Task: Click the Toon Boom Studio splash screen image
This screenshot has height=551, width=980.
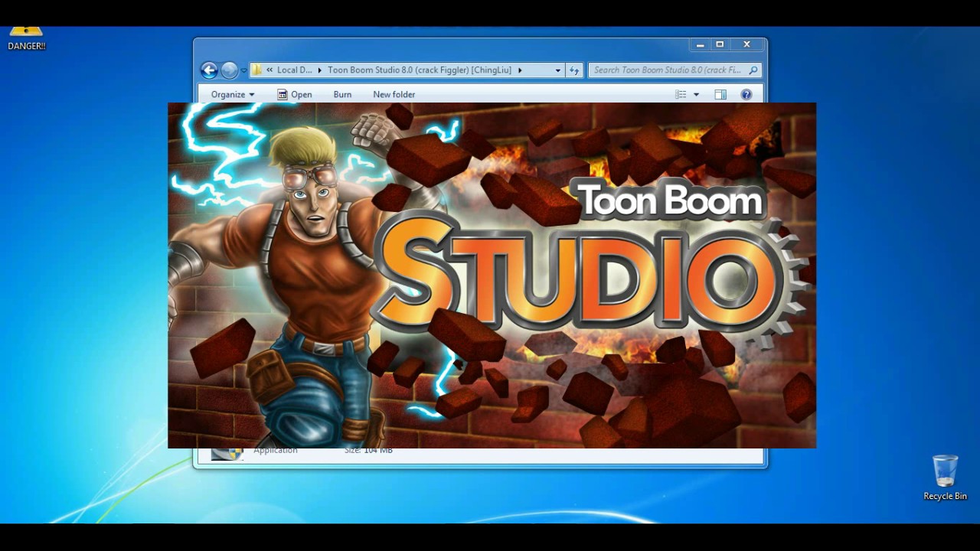Action: (492, 275)
